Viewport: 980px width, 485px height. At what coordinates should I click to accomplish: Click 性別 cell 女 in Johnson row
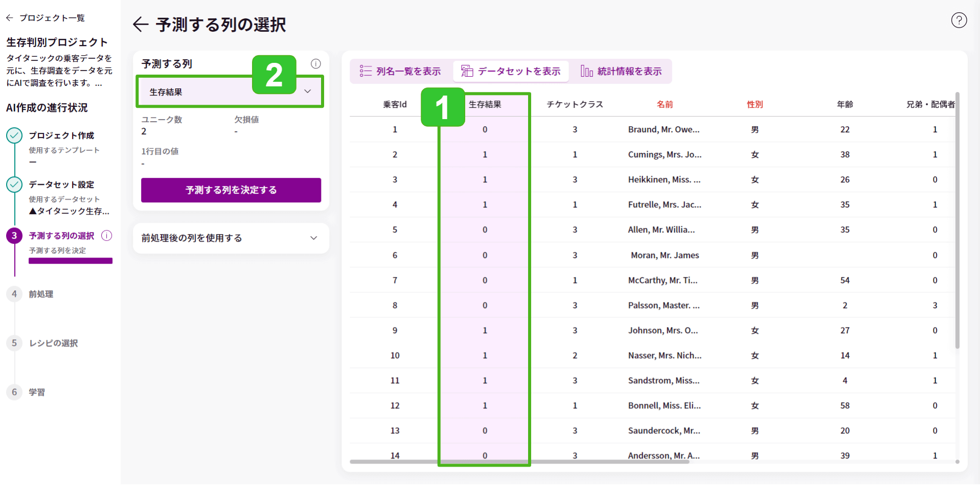[755, 330]
